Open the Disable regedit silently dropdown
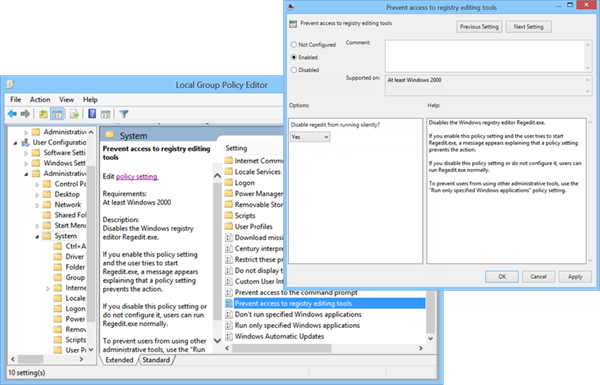This screenshot has width=600, height=385. coord(310,137)
